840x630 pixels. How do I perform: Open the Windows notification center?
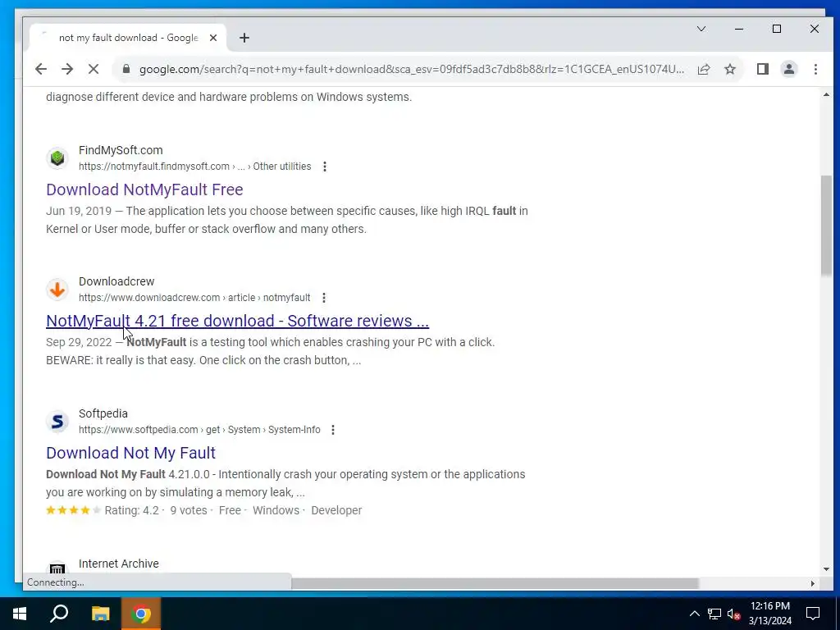813,614
